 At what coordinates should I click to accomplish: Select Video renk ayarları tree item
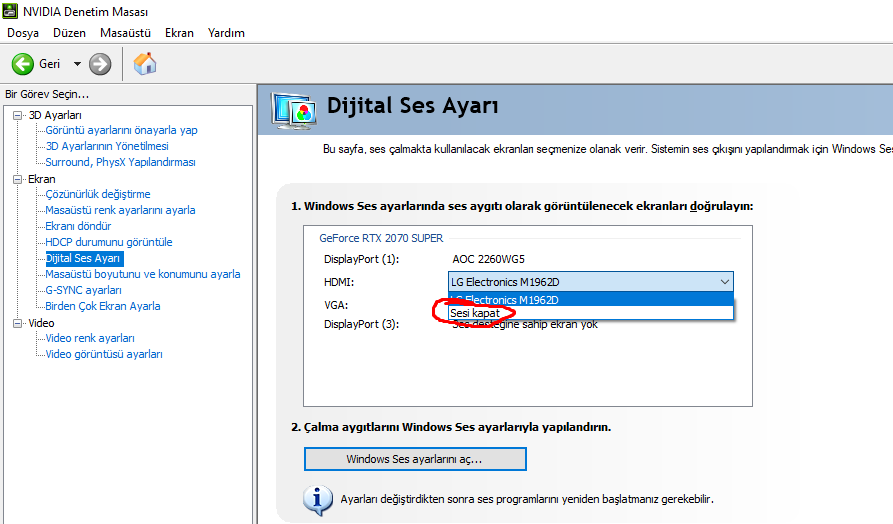click(90, 338)
